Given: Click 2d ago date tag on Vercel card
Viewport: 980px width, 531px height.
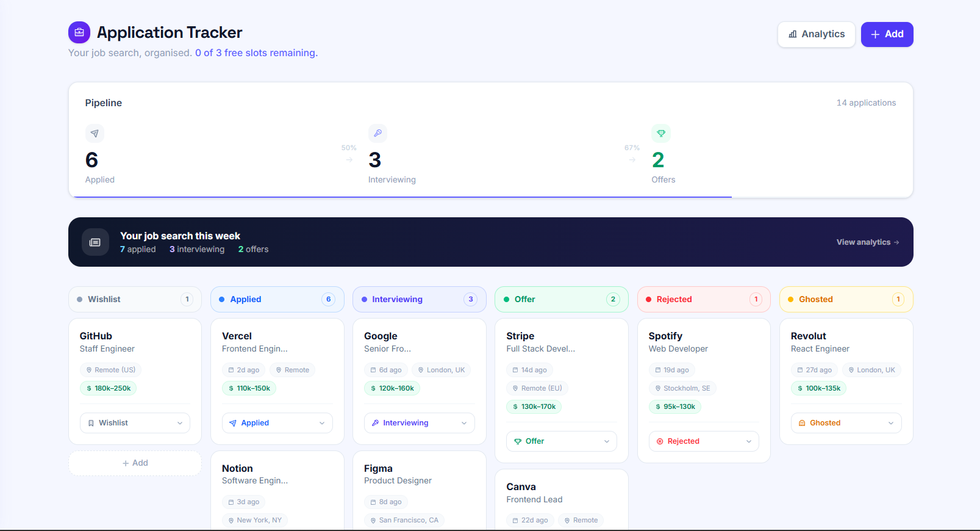Looking at the screenshot, I should point(244,370).
